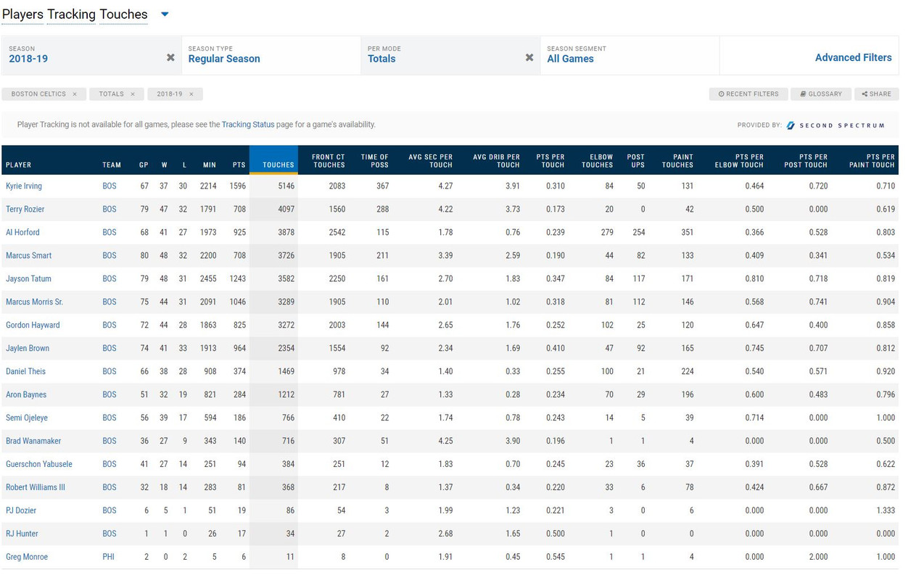924x580 pixels.
Task: Select Daniel Theis's 224 paint touches
Action: click(687, 372)
